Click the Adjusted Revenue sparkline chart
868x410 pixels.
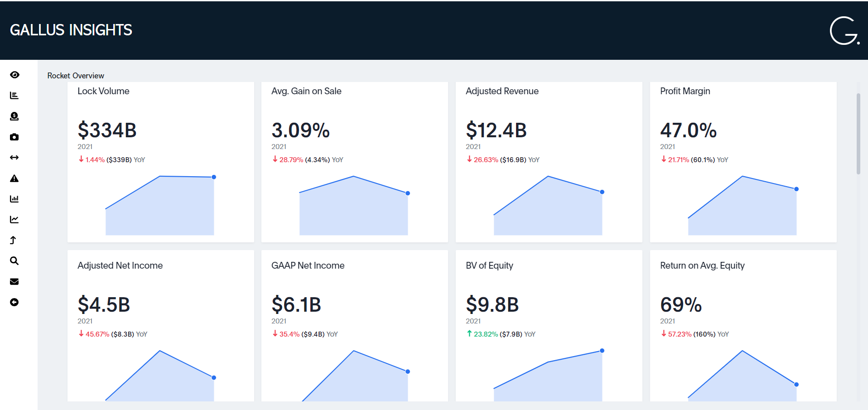(x=548, y=208)
